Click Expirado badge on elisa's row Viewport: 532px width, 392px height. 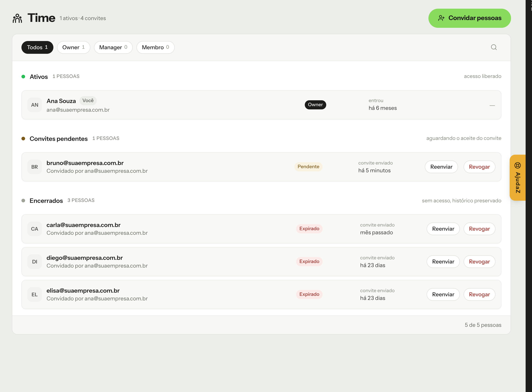point(309,294)
